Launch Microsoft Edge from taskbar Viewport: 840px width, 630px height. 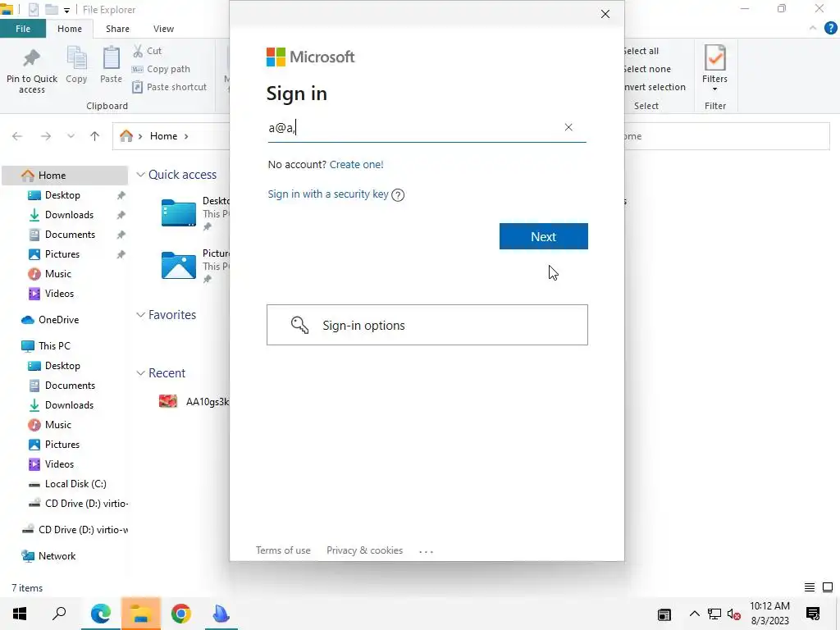tap(100, 614)
